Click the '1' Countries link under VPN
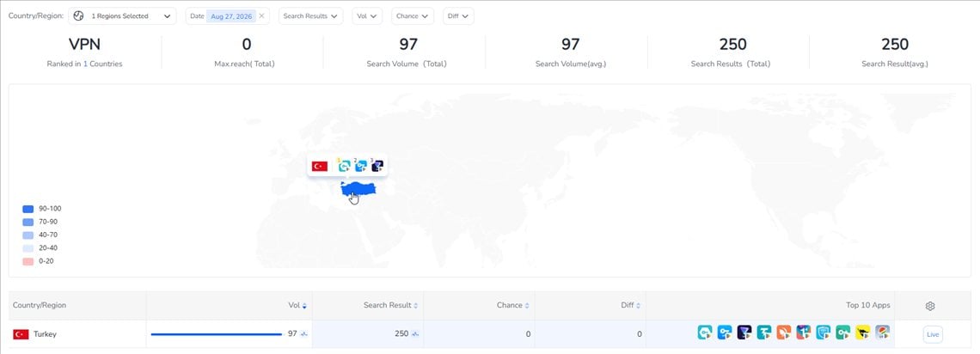The image size is (980, 354). (x=85, y=64)
